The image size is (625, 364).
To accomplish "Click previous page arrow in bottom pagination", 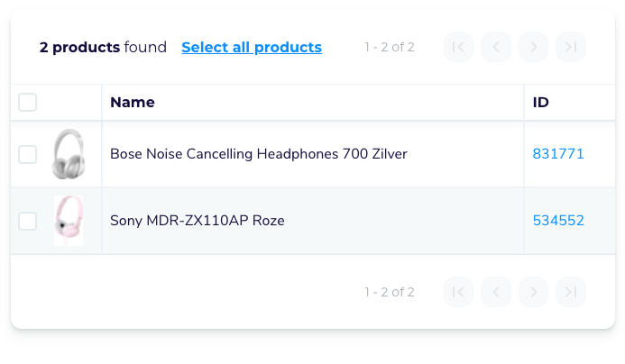I will coord(496,292).
